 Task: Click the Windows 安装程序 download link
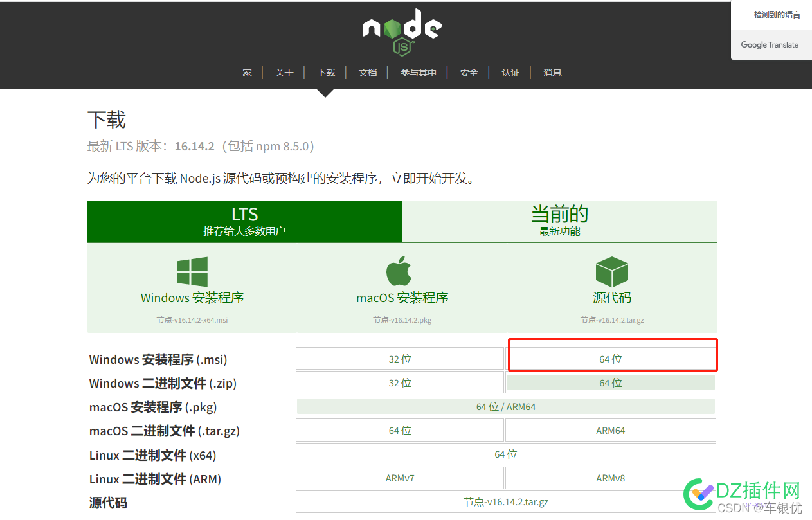coord(192,298)
